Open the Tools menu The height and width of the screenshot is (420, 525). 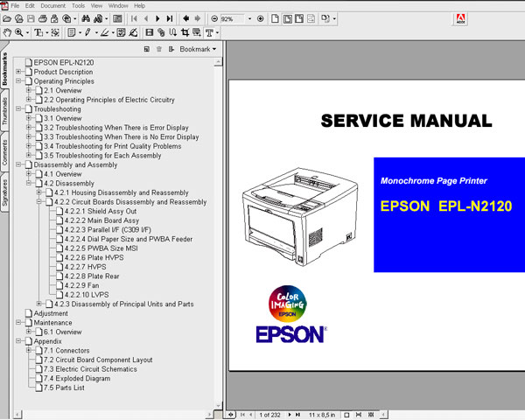[x=78, y=6]
